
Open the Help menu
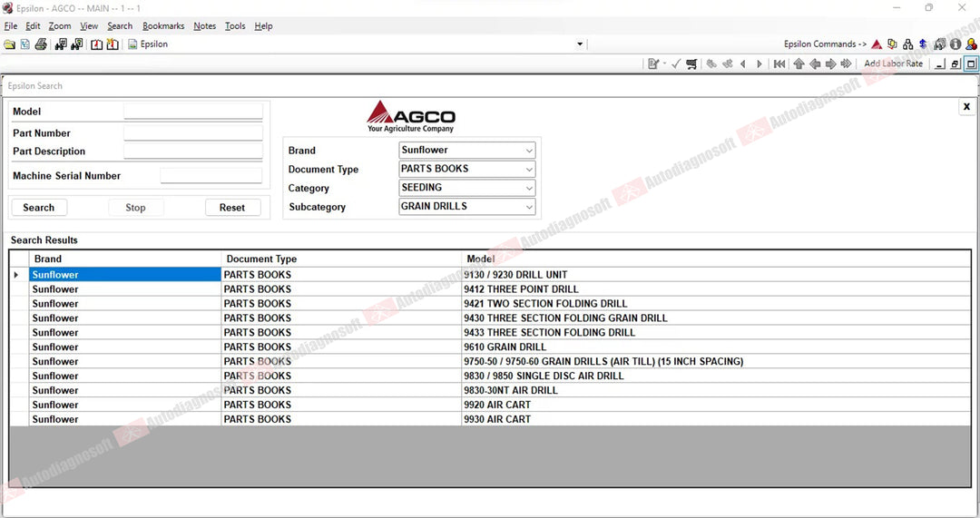coord(263,26)
